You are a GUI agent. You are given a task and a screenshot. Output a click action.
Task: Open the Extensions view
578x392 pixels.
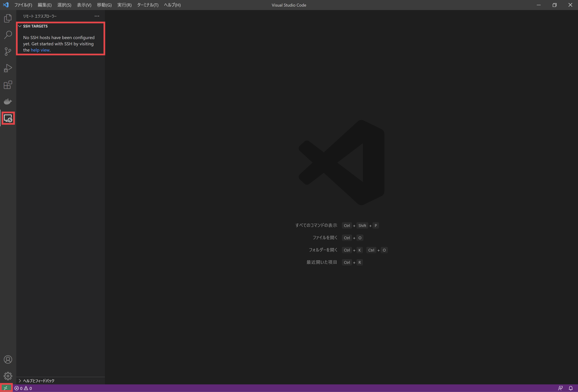click(8, 85)
